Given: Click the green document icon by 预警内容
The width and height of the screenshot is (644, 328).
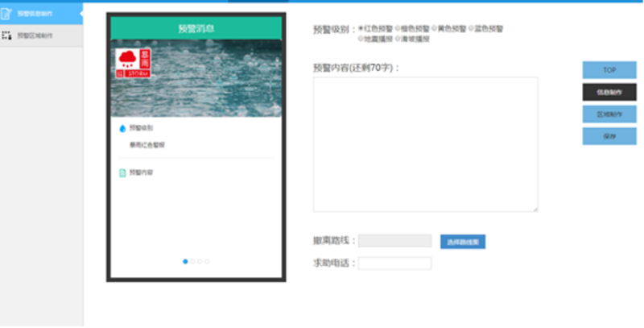Looking at the screenshot, I should click(x=122, y=172).
